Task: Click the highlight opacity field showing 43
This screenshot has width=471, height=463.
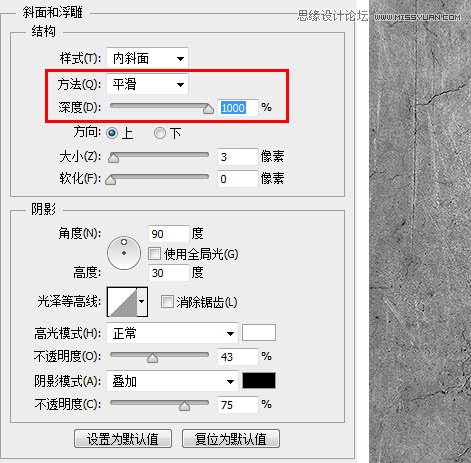Action: (x=238, y=357)
